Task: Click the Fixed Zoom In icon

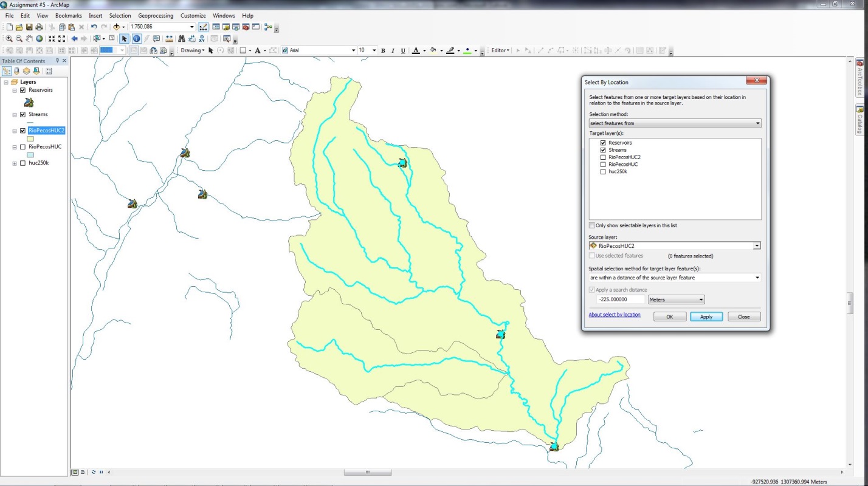Action: coord(52,38)
